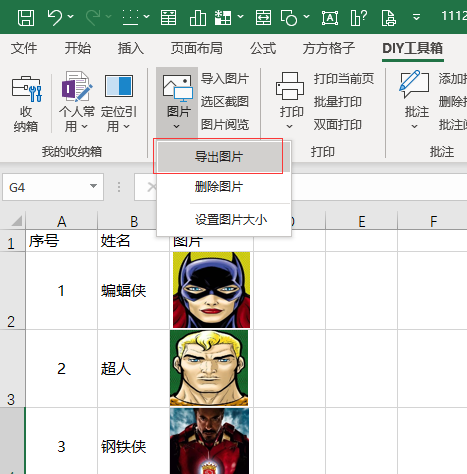
Task: Click the 姓名 header cell
Action: 134,241
